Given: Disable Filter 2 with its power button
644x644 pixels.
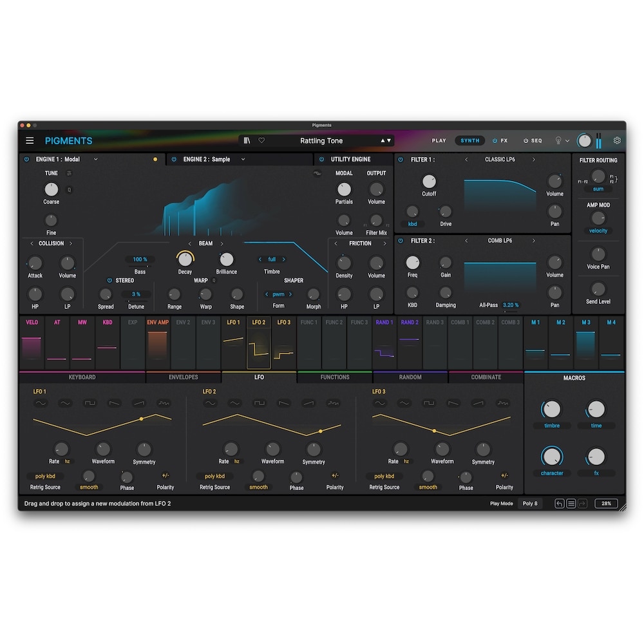Looking at the screenshot, I should pos(401,241).
